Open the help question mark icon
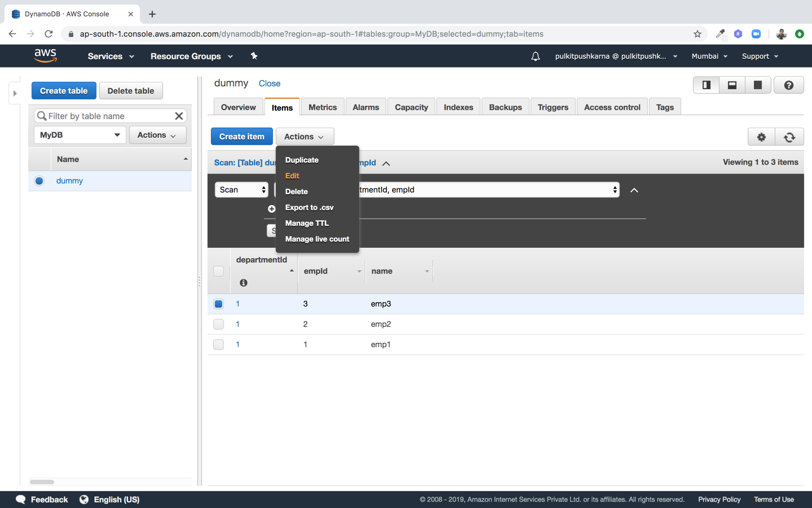 click(x=788, y=85)
